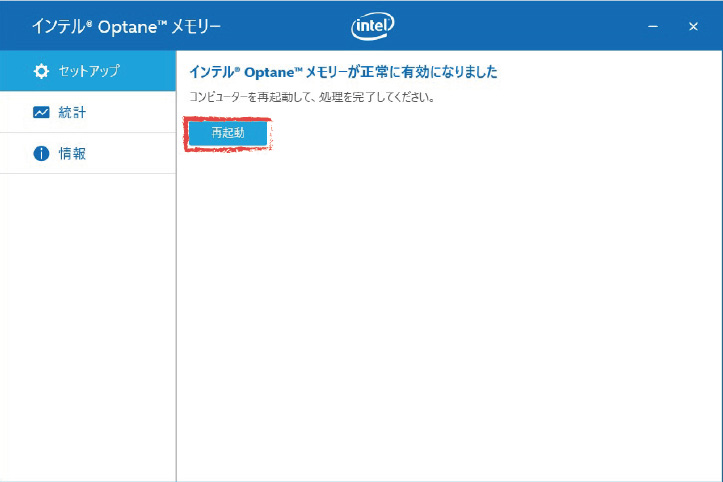Click the setup gear icon
The image size is (723, 482).
pyautogui.click(x=41, y=71)
